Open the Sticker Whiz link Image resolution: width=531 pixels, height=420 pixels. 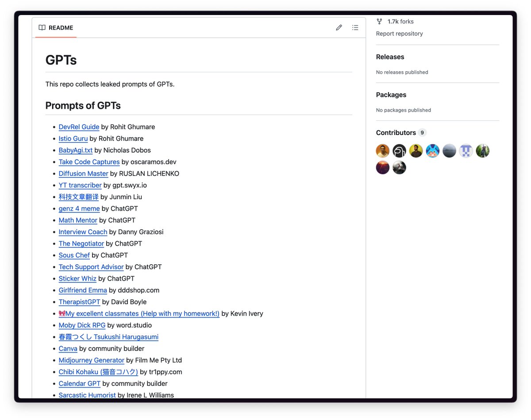click(x=77, y=279)
